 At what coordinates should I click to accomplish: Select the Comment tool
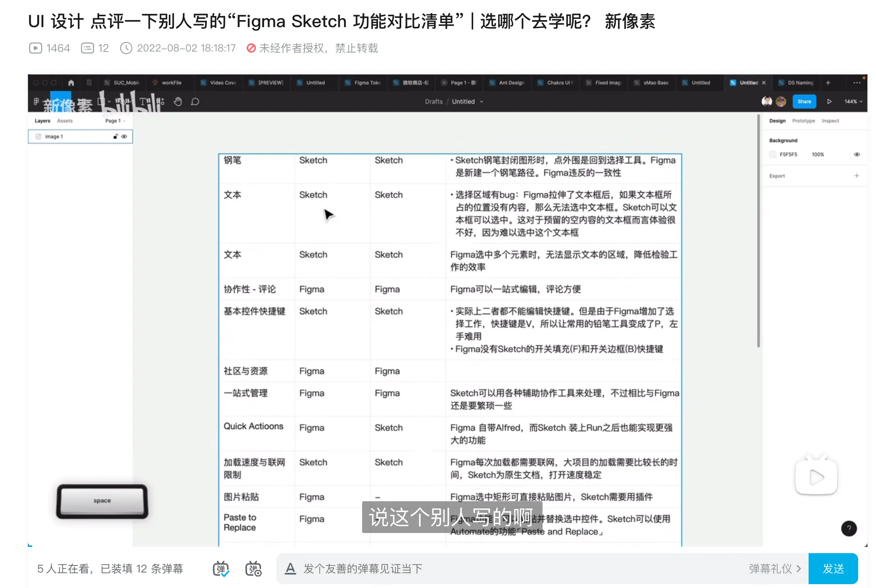tap(195, 101)
